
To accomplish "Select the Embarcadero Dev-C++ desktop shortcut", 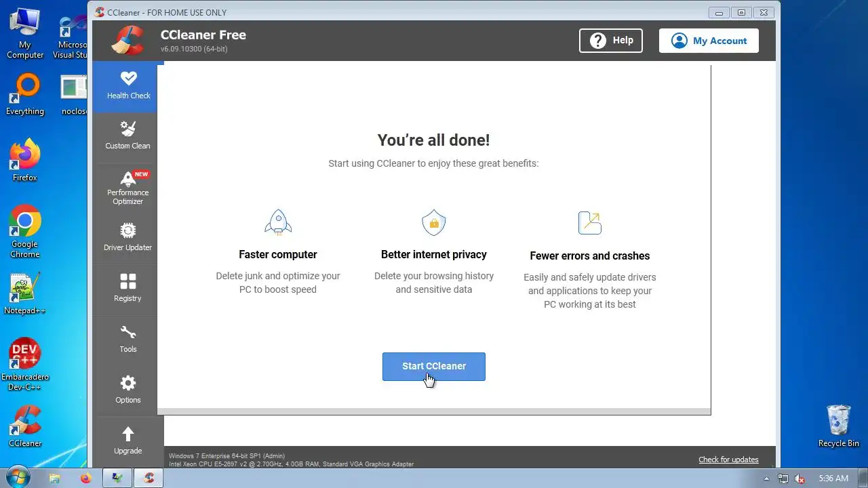I will (25, 365).
